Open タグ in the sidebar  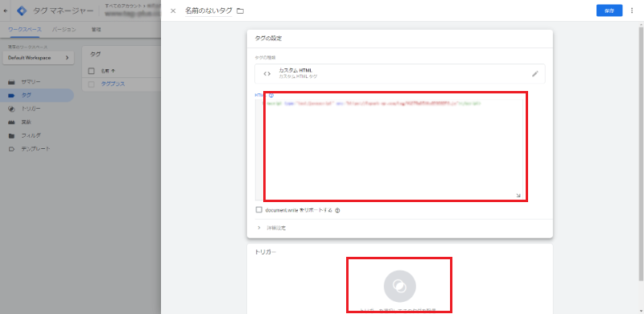pos(37,95)
